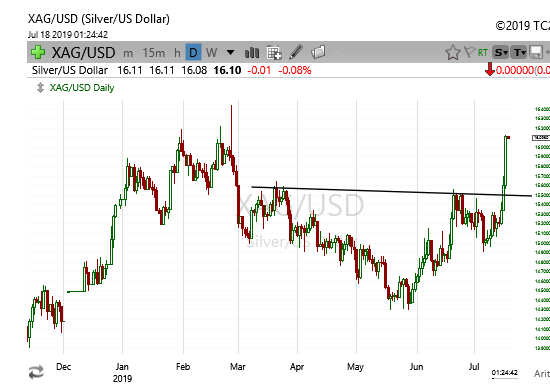550x385 pixels.
Task: Click the -0.01 net change value
Action: point(259,70)
